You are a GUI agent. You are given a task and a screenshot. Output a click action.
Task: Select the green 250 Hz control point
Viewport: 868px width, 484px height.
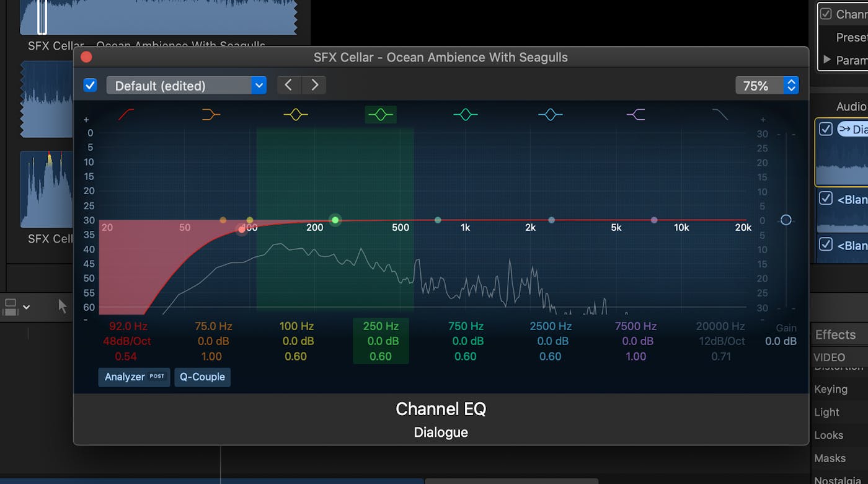pyautogui.click(x=335, y=220)
